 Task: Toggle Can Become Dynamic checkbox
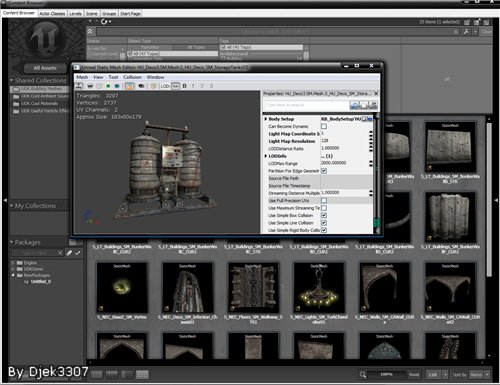[x=324, y=126]
